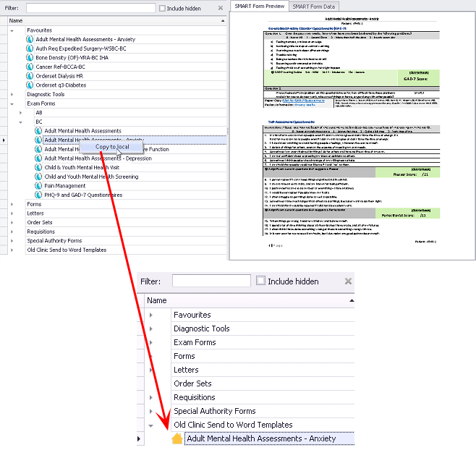This screenshot has width=476, height=458.
Task: Expand Requisitions in the lower tree
Action: [151, 397]
